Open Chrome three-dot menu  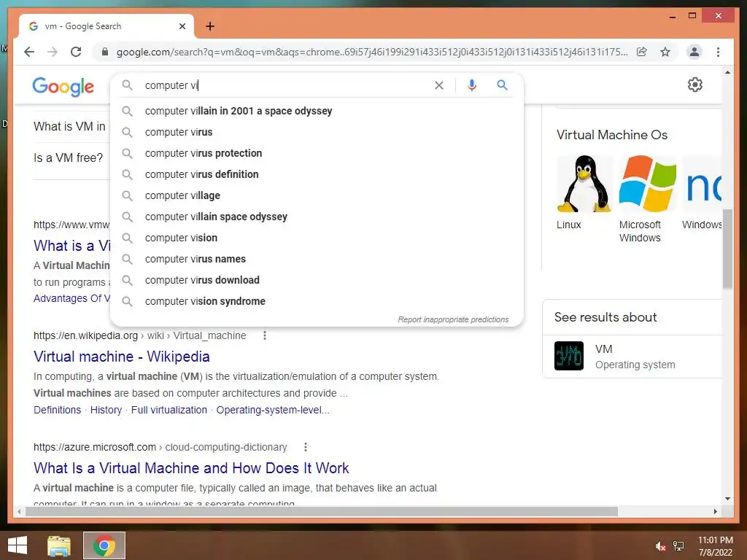coord(718,52)
